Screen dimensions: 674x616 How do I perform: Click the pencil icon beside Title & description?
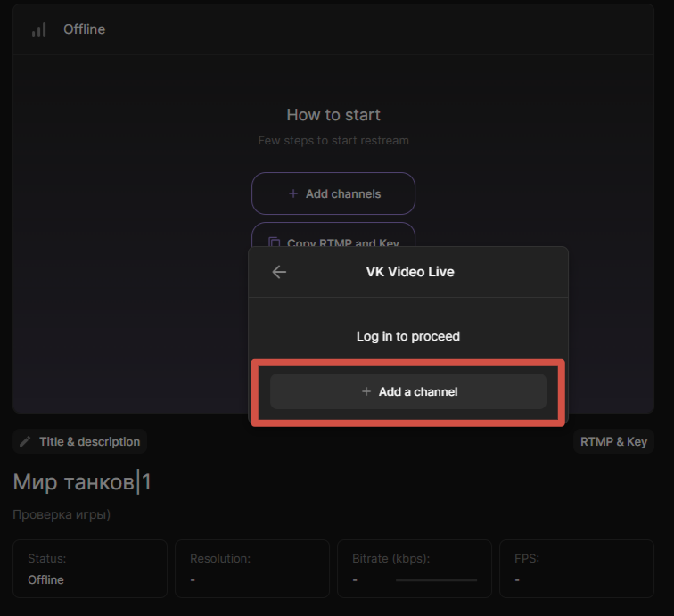[25, 441]
